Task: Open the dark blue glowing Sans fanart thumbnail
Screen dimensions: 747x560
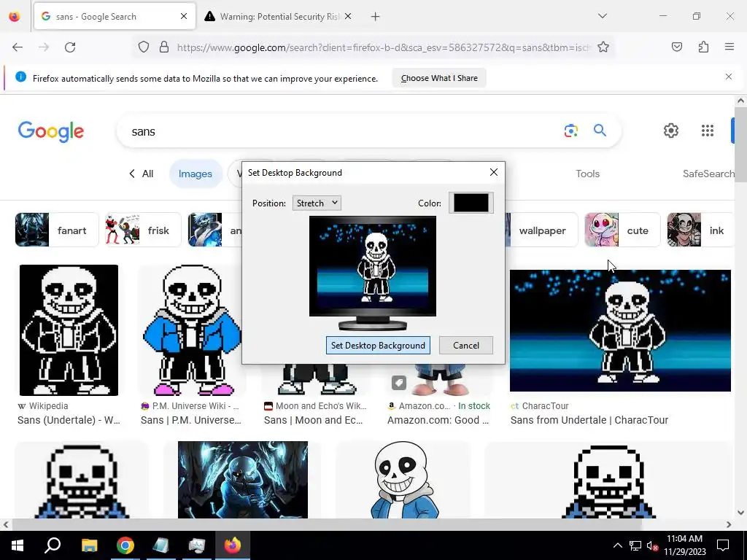Action: (x=243, y=480)
